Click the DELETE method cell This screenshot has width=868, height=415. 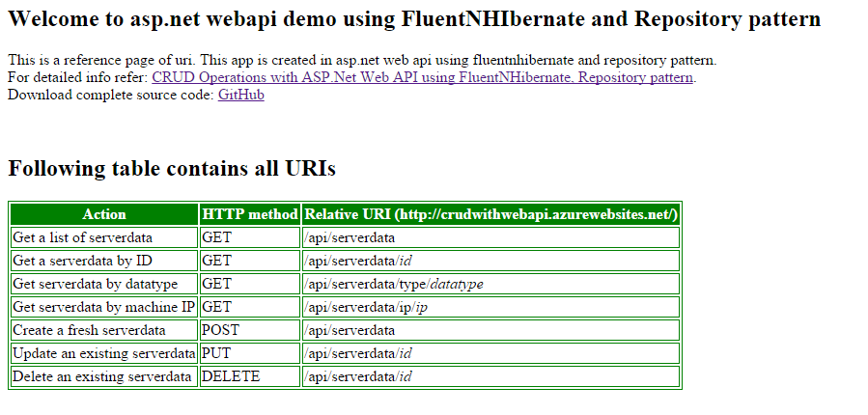pos(250,376)
